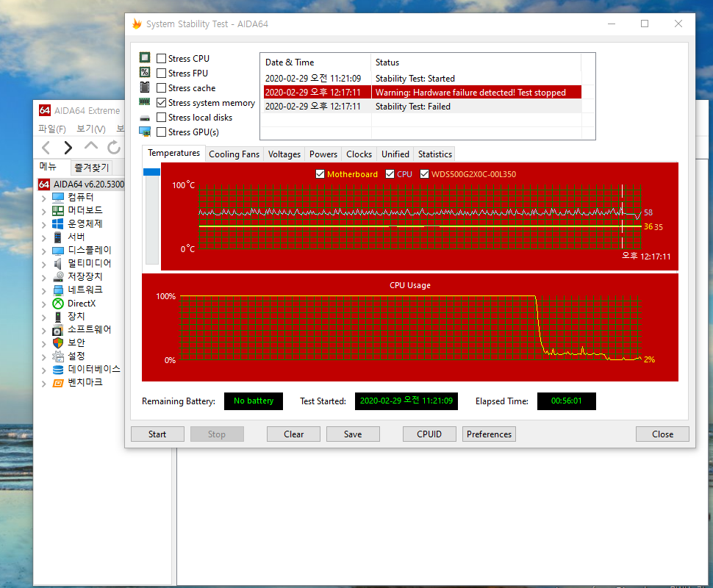713x588 pixels.
Task: Expand the 컴퓨터 tree node
Action: pos(43,198)
